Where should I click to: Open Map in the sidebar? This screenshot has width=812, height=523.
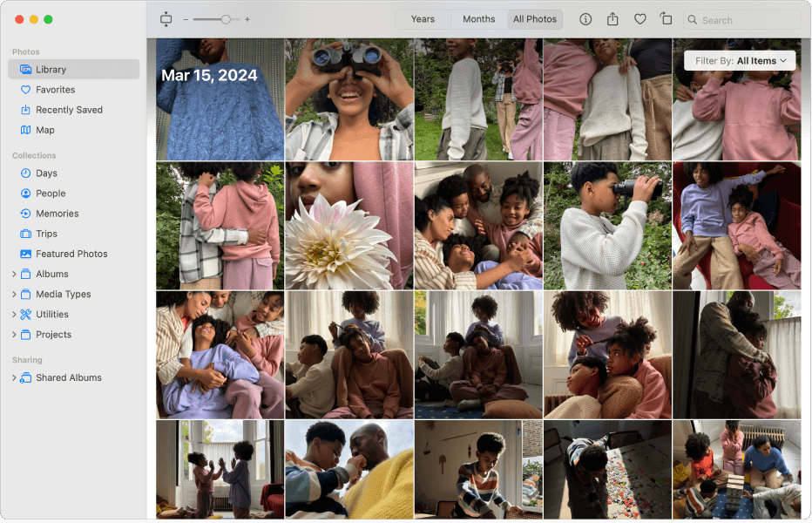click(73, 130)
